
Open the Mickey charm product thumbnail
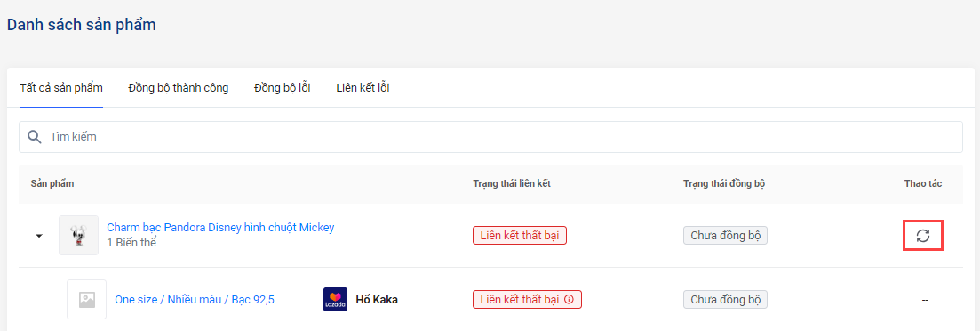point(79,235)
